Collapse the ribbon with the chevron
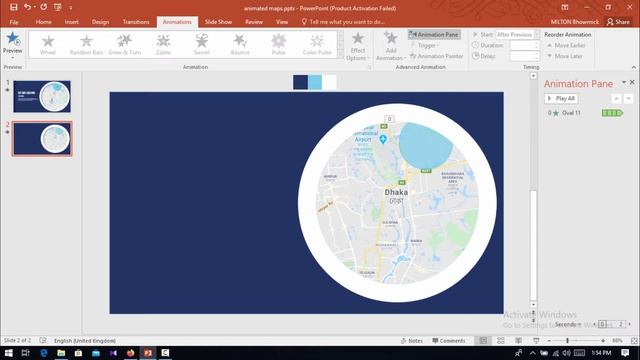 point(633,67)
